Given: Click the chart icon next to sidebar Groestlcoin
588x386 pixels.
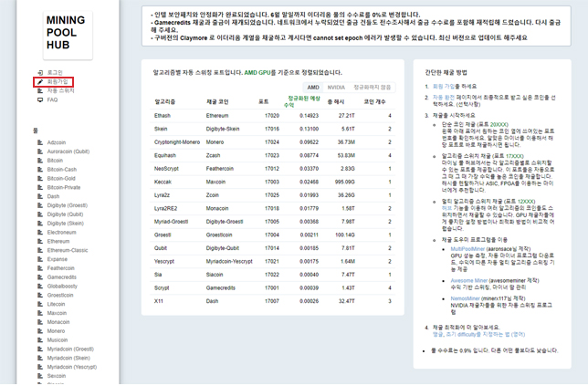Looking at the screenshot, I should point(40,296).
